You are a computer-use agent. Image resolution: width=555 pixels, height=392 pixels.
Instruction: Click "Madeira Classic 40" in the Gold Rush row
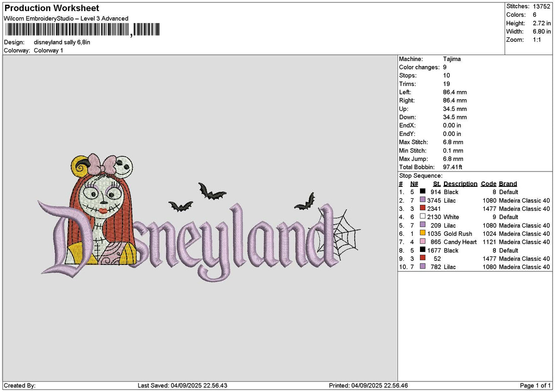pyautogui.click(x=524, y=233)
